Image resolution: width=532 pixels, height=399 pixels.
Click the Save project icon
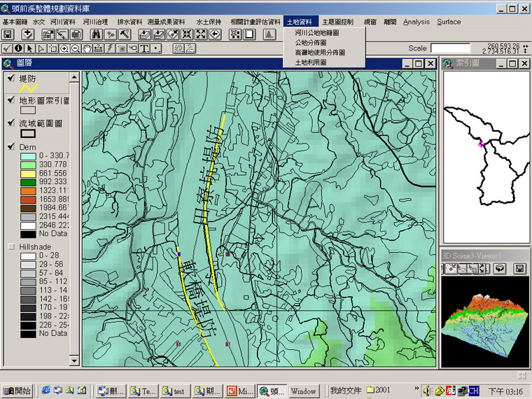8,34
